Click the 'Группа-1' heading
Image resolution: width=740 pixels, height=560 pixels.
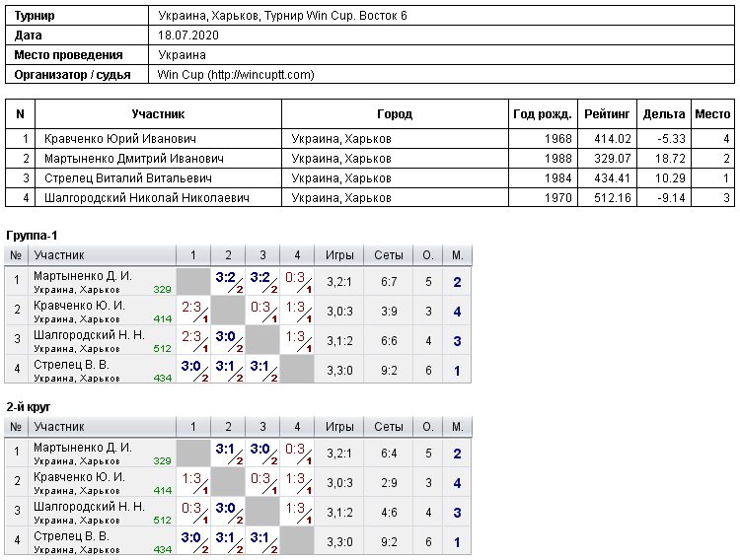click(32, 235)
